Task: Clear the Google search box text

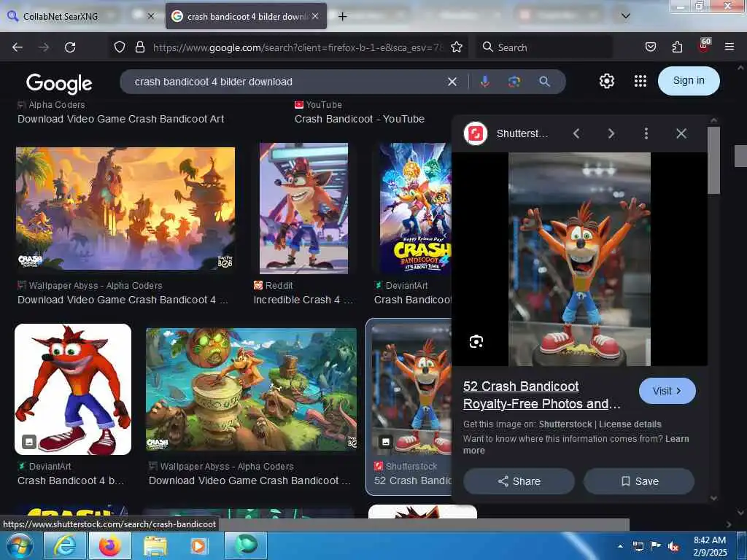Action: click(x=452, y=82)
